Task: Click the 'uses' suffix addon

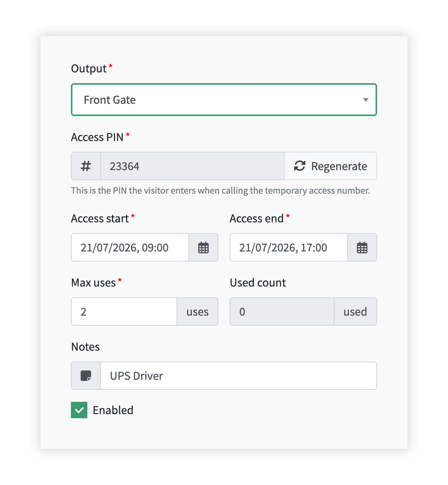Action: tap(197, 312)
